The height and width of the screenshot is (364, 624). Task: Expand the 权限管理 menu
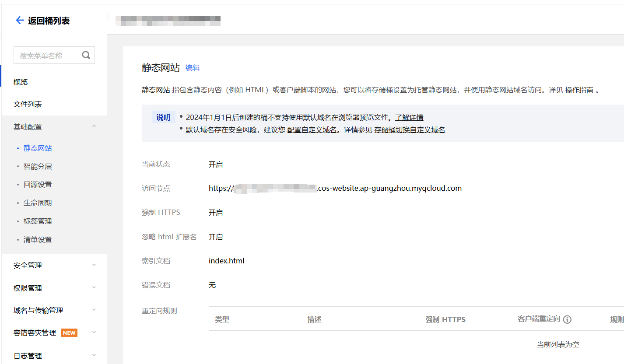(94, 288)
